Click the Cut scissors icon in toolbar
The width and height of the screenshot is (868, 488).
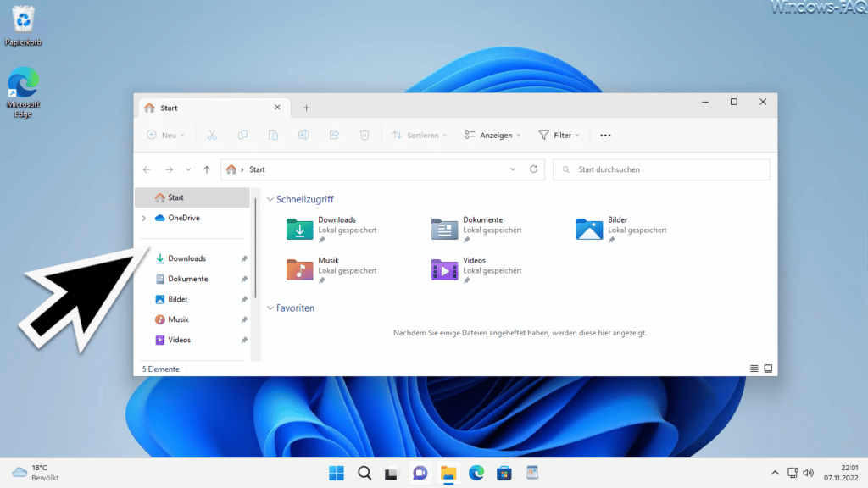coord(212,135)
